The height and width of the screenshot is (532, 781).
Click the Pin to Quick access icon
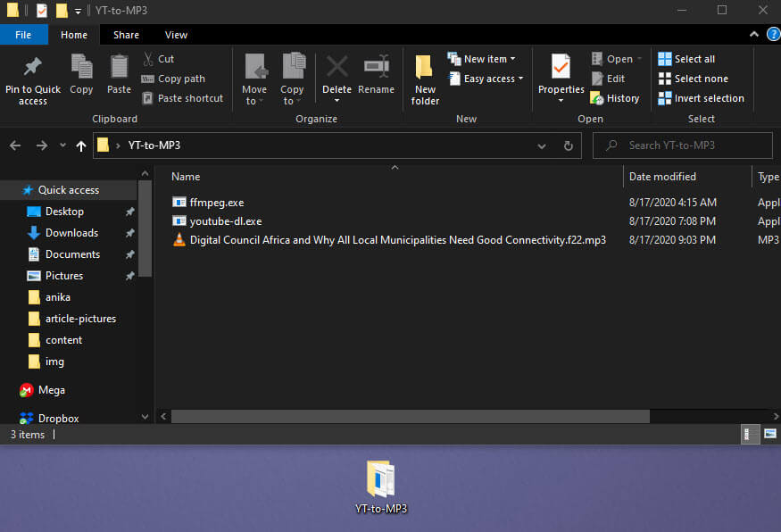click(33, 68)
